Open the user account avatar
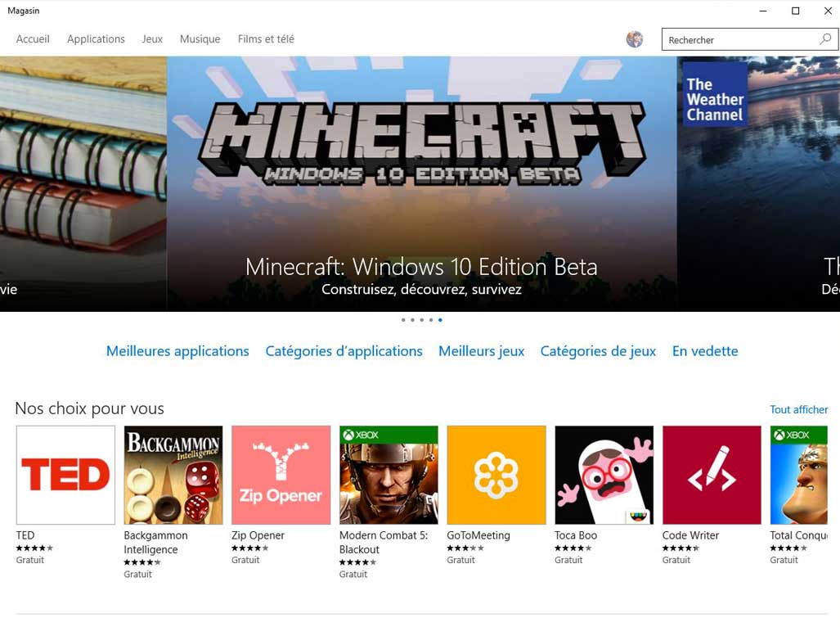840x627 pixels. (635, 39)
